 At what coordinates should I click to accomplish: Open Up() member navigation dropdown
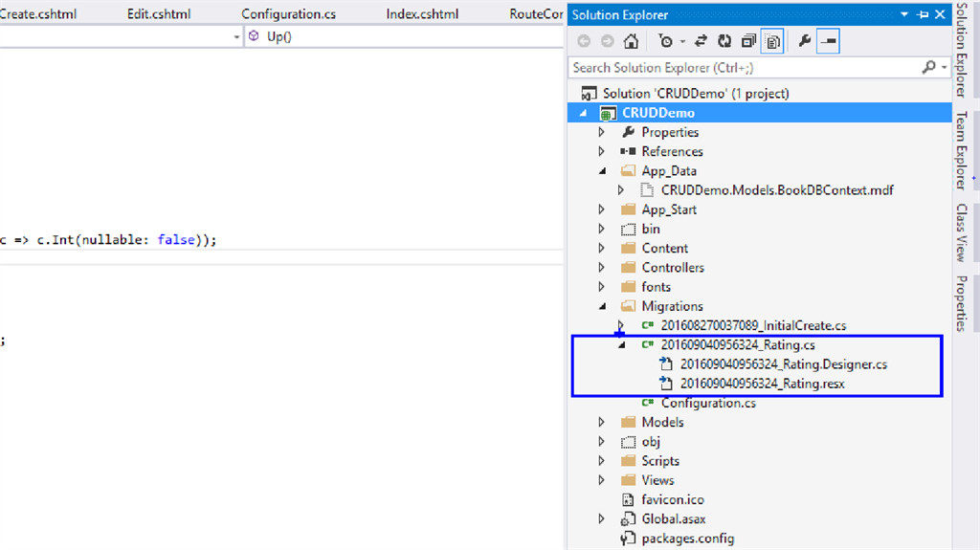click(x=405, y=37)
